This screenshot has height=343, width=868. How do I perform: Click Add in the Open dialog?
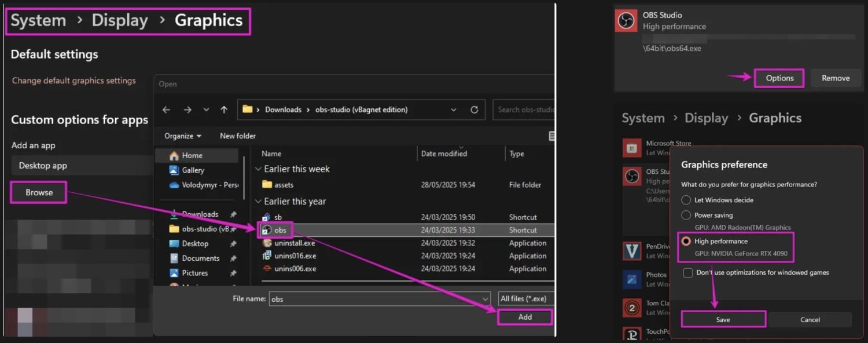pyautogui.click(x=525, y=317)
